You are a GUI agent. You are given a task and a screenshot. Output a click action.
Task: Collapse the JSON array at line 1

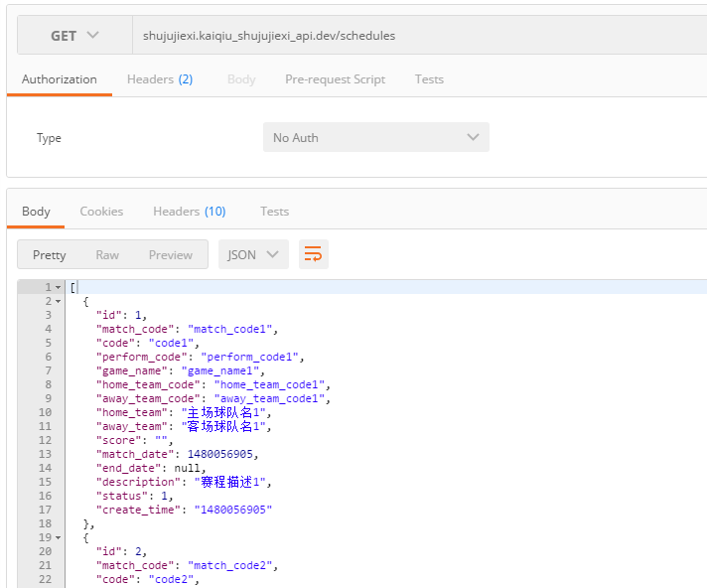pos(59,288)
